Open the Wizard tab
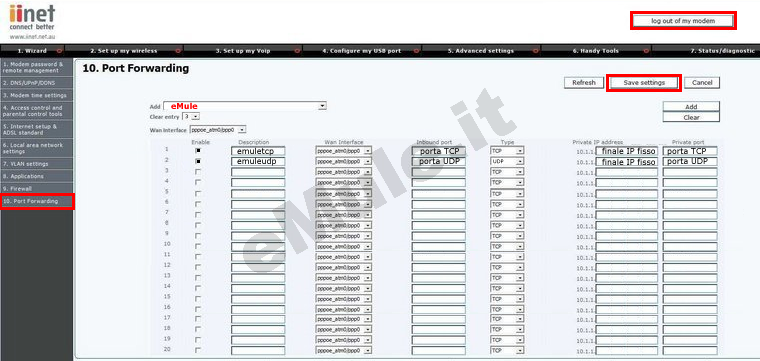Viewport: 760px width, 361px height. click(x=32, y=50)
